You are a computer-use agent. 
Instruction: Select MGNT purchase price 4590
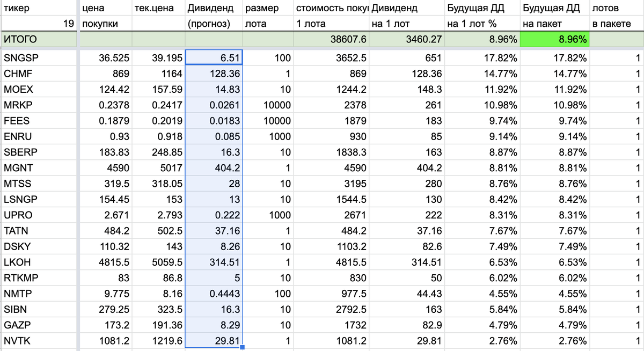pyautogui.click(x=105, y=167)
